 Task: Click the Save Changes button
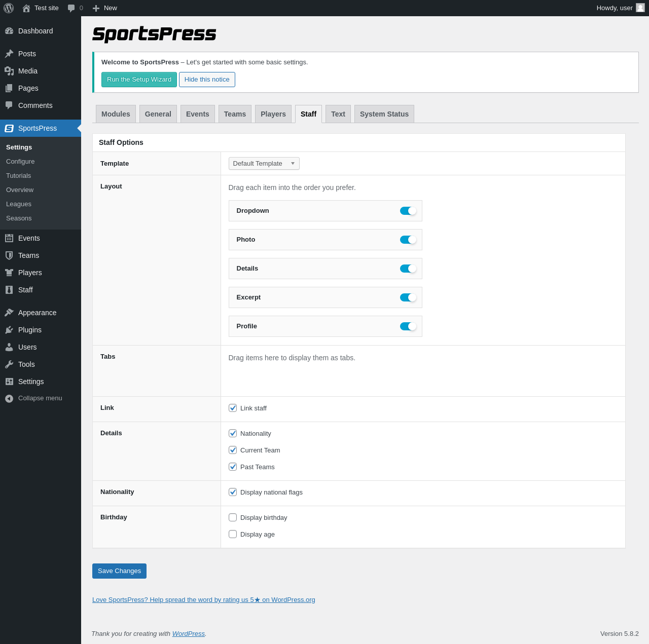tap(119, 571)
